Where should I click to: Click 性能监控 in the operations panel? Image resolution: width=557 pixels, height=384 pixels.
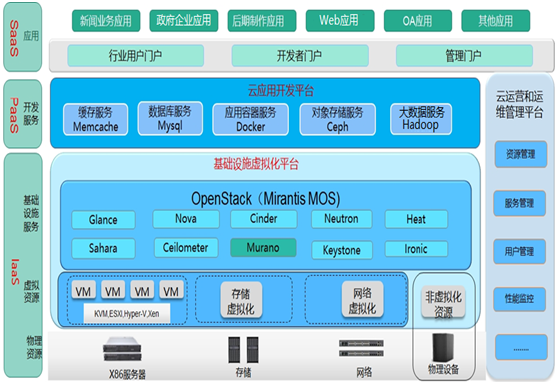[x=519, y=299]
